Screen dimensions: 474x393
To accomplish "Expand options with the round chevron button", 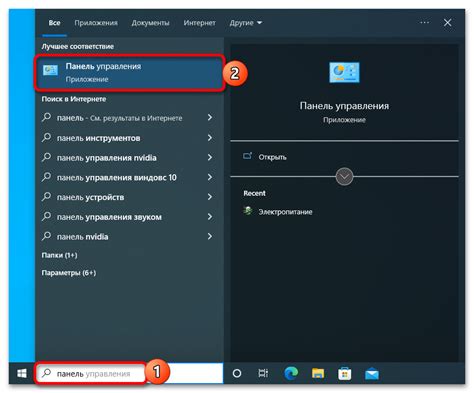I will click(344, 176).
